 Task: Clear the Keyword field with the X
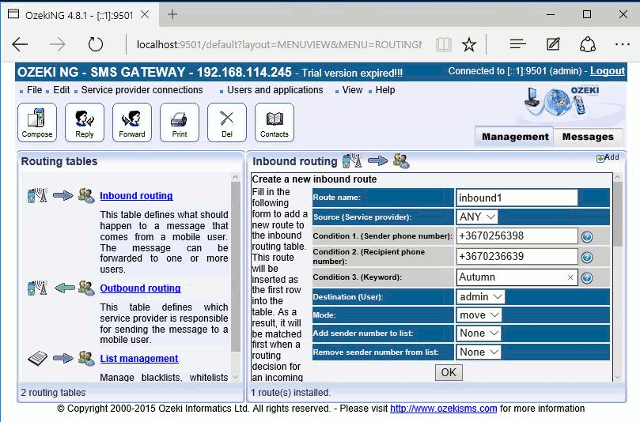(x=570, y=278)
